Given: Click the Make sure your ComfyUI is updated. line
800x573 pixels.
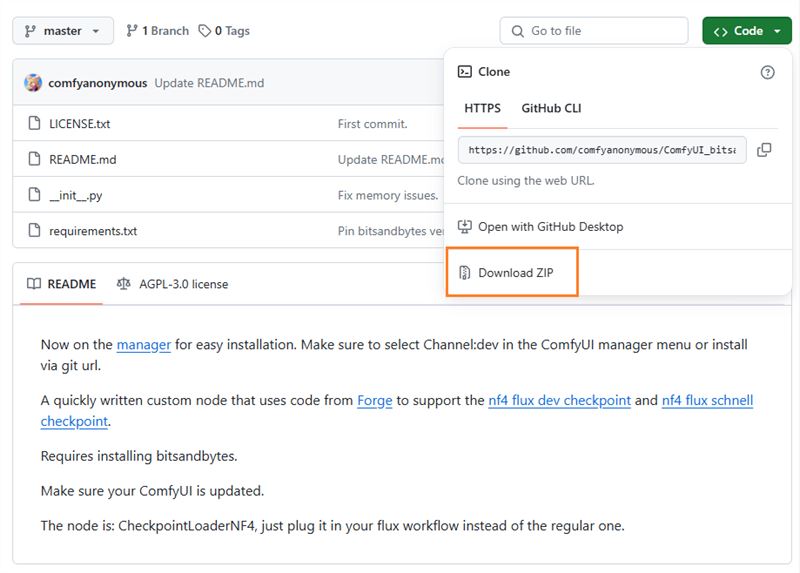Looking at the screenshot, I should [152, 491].
